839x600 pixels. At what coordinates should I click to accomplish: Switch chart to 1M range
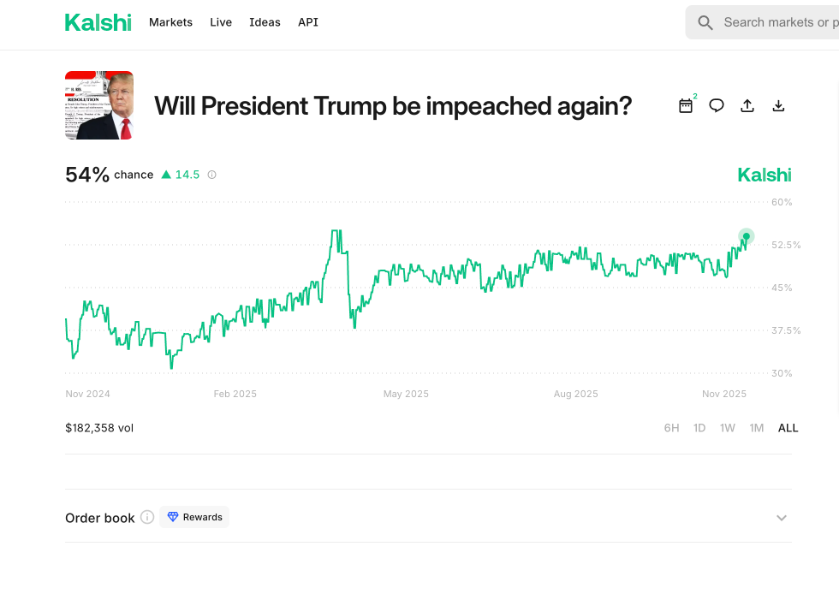coord(757,428)
